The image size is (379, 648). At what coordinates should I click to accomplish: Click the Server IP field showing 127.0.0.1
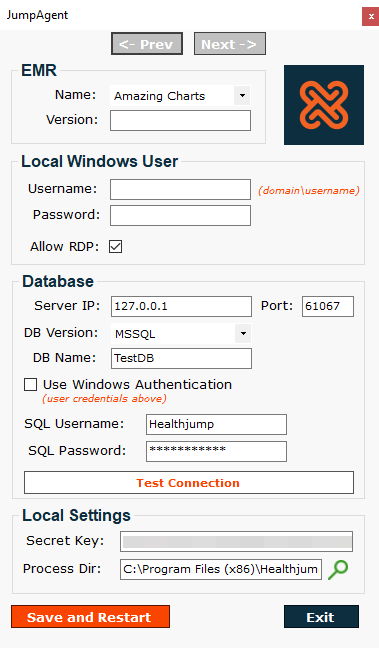181,306
